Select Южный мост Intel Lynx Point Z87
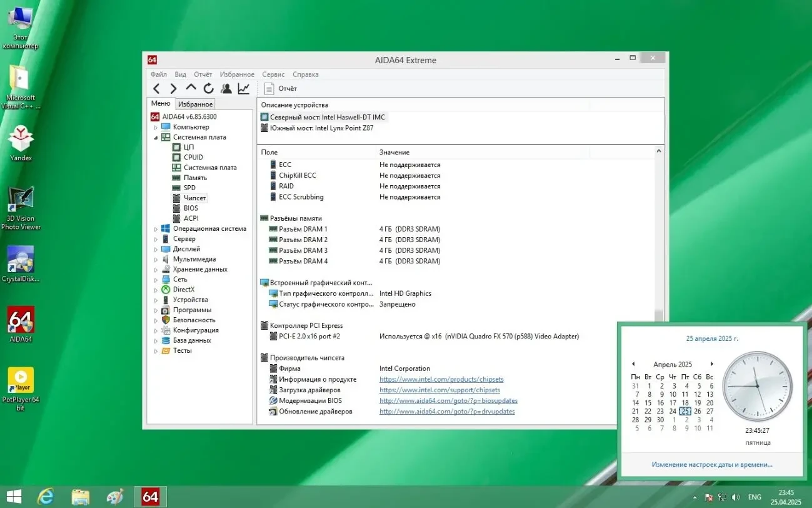Screen dimensions: 812x508 click(x=321, y=128)
